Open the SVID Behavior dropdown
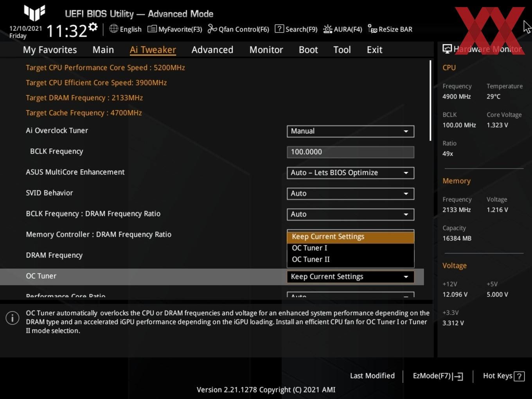This screenshot has height=399, width=532. click(350, 194)
